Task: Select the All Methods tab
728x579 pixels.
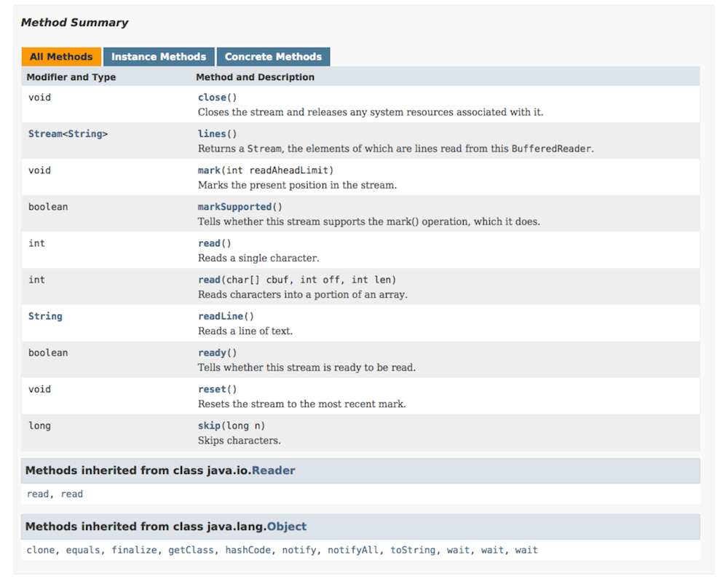Action: tap(61, 56)
